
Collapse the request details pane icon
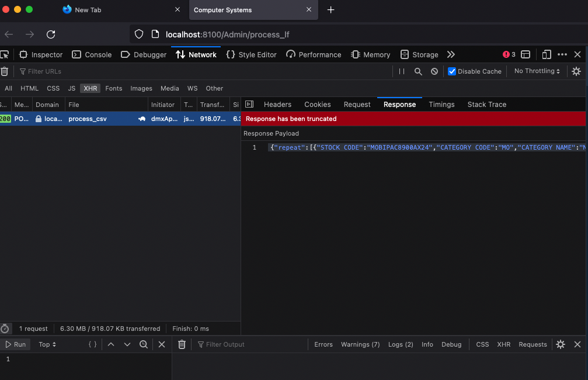click(x=249, y=105)
